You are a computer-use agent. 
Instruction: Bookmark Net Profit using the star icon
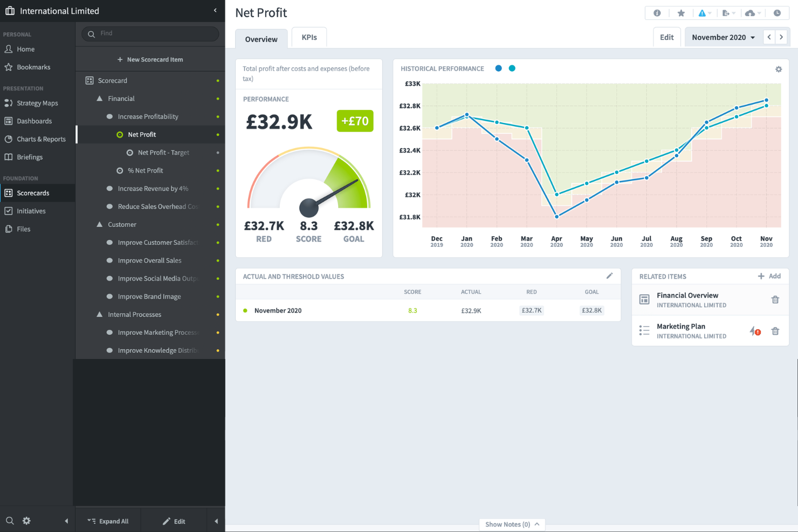(681, 12)
